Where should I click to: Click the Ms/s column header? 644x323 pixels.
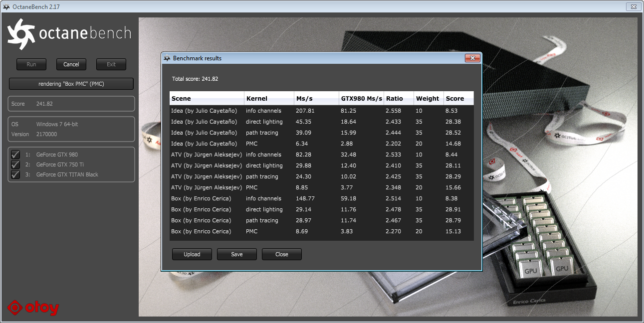click(x=316, y=98)
